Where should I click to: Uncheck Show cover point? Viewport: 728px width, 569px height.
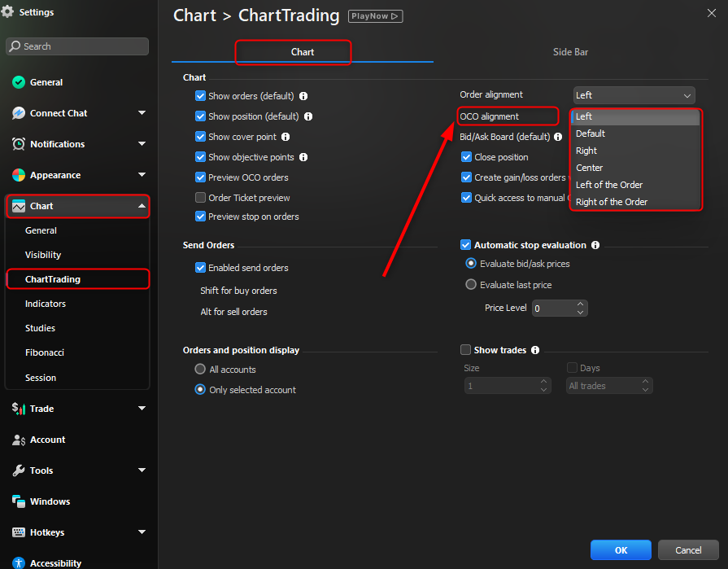coord(201,137)
